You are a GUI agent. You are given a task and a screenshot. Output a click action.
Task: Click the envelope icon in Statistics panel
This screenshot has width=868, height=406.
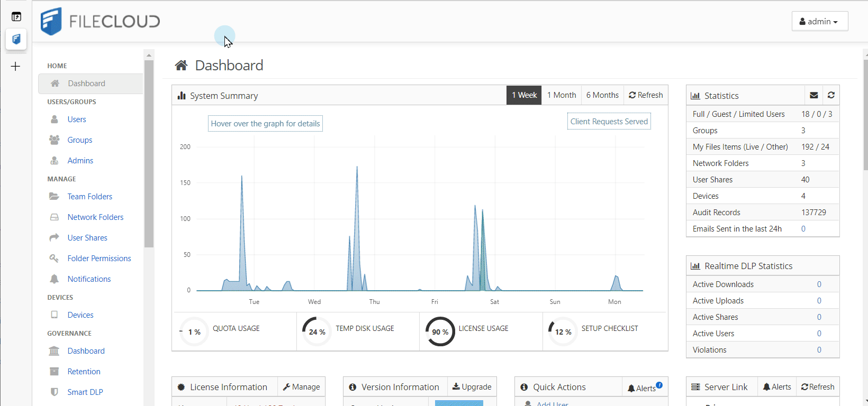tap(814, 95)
